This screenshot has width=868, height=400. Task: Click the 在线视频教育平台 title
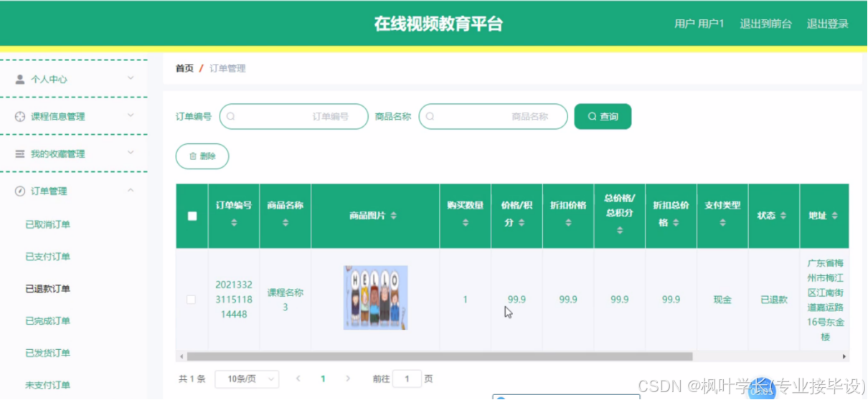(438, 24)
